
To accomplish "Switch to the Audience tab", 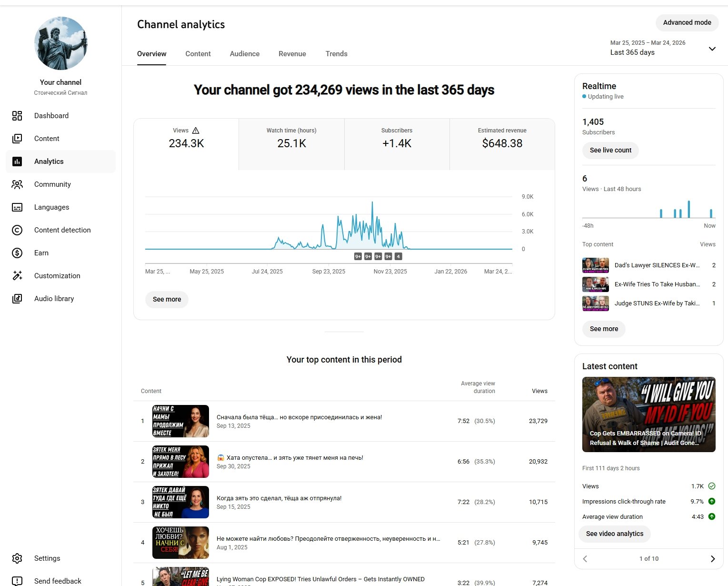I will 245,54.
